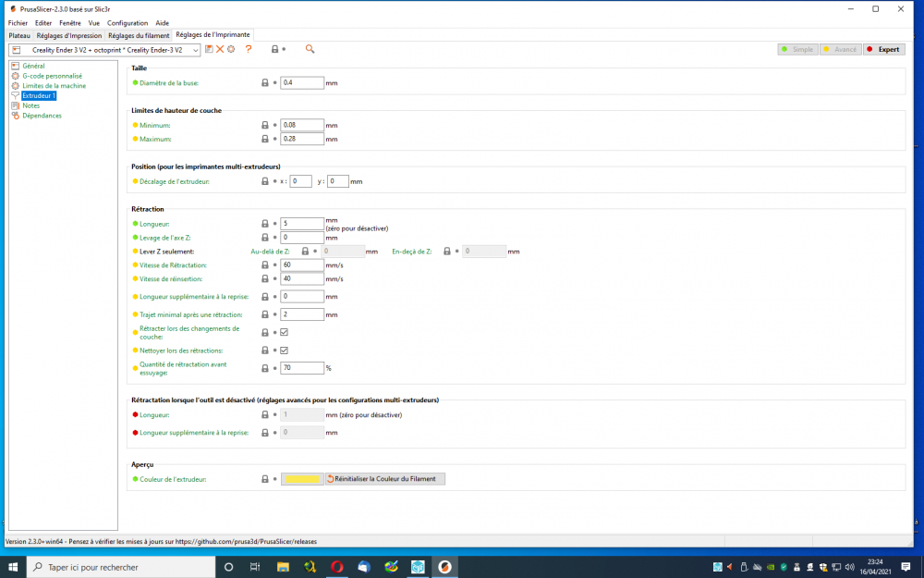924x578 pixels.
Task: Open the Windows notification center
Action: click(x=906, y=567)
